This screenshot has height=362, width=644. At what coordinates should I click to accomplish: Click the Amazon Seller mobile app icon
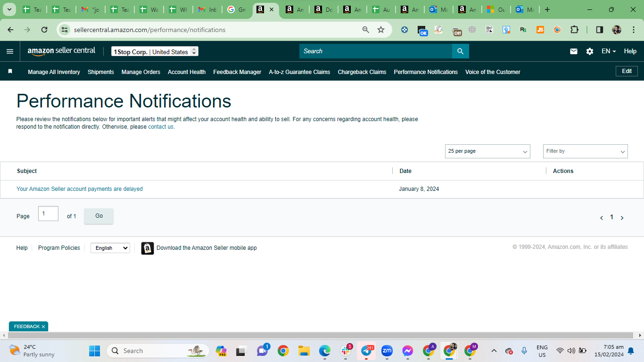(148, 248)
